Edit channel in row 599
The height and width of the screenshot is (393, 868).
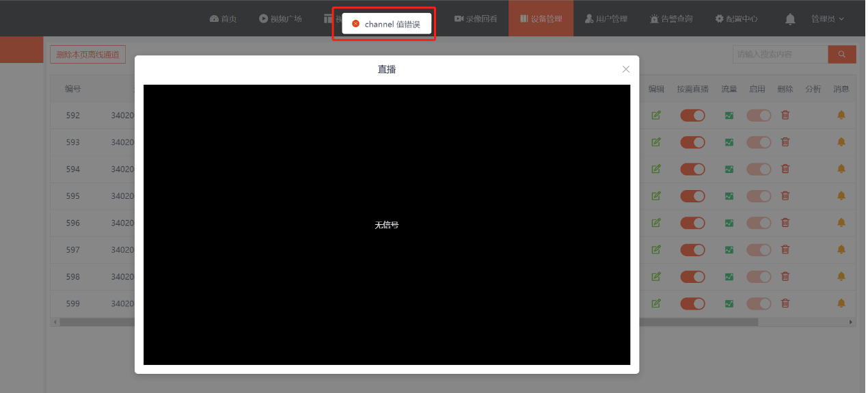coord(656,303)
